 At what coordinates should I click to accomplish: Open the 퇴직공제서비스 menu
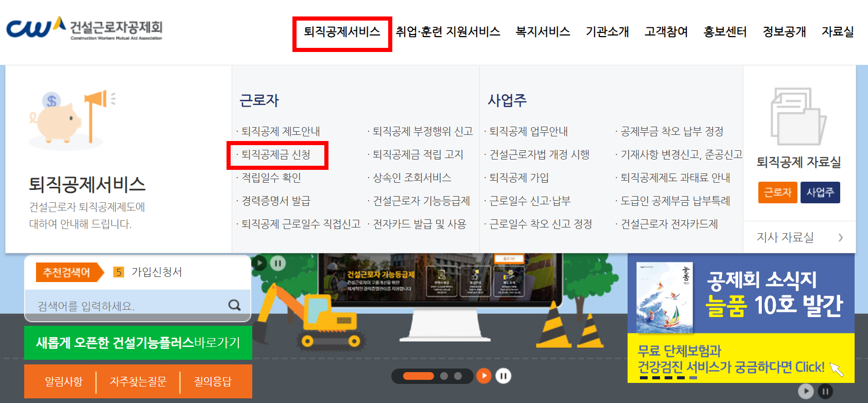(x=342, y=32)
